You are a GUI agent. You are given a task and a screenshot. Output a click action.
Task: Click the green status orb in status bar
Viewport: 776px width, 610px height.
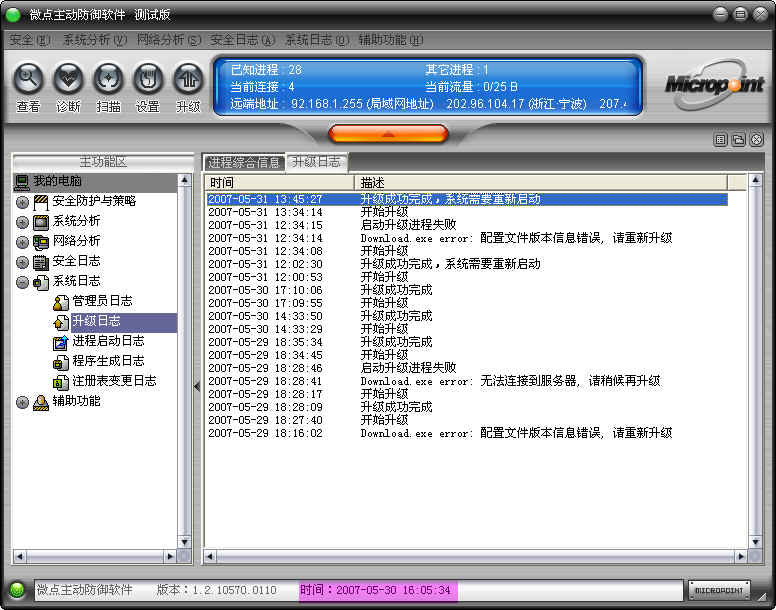(17, 590)
